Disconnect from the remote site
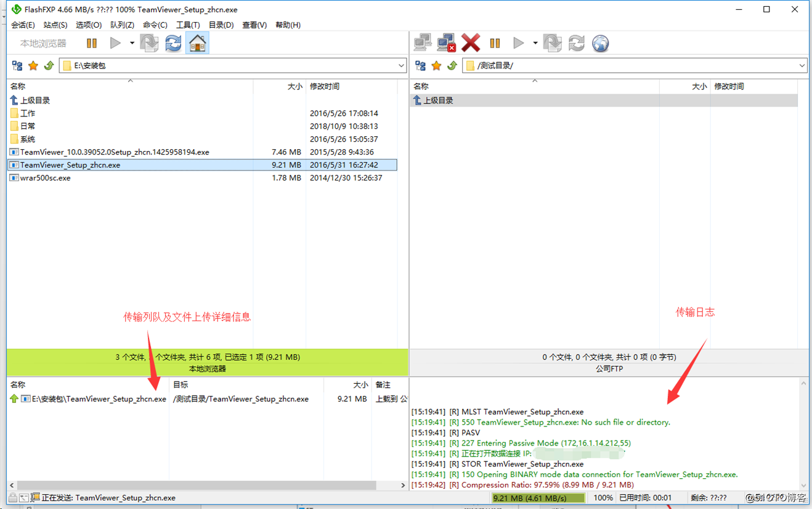 (x=447, y=43)
